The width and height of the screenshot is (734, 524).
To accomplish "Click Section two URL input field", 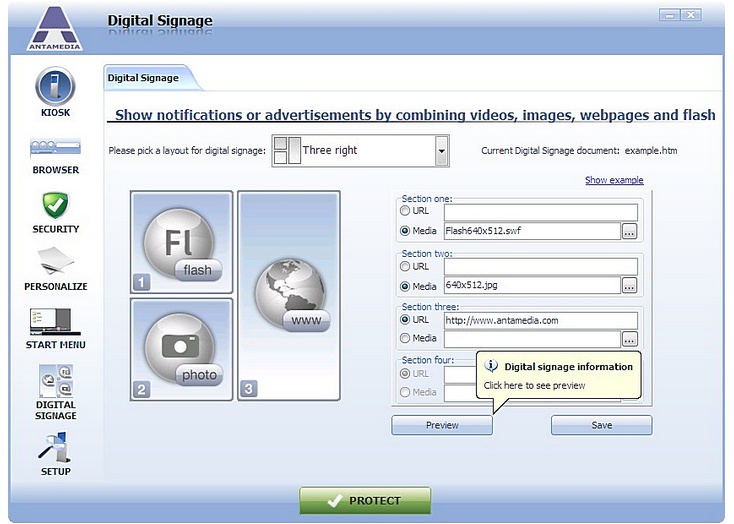I will coord(541,266).
